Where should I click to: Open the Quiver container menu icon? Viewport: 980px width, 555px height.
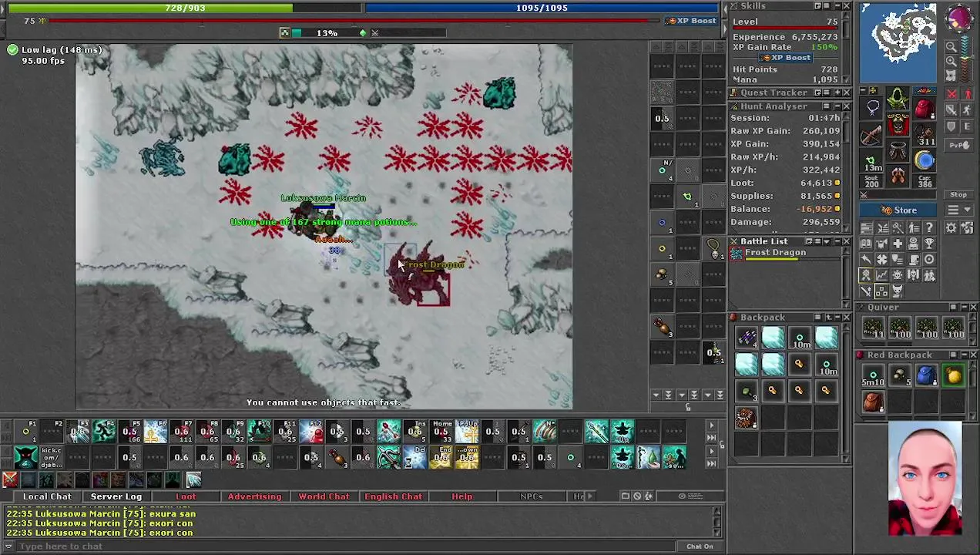tap(953, 307)
